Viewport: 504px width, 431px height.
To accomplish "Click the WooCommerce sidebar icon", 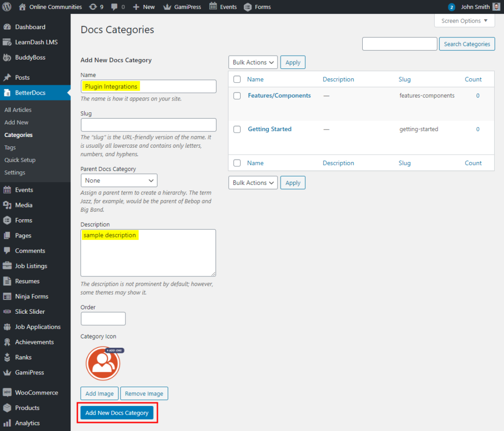I will tap(8, 393).
